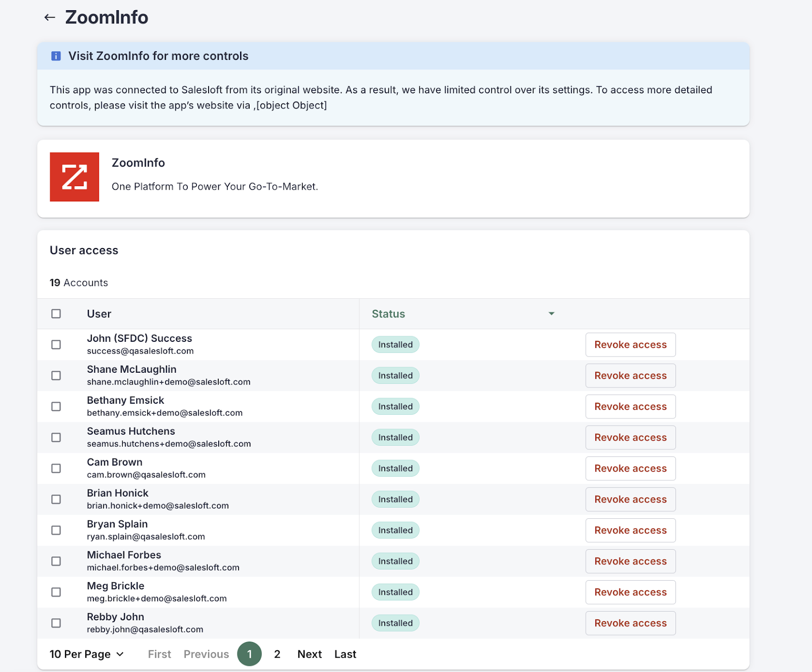Click the name Michael Forbes
This screenshot has height=672, width=812.
[124, 555]
